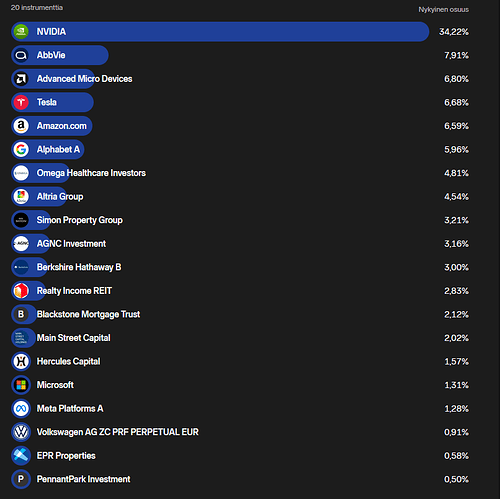Image resolution: width=500 pixels, height=499 pixels.
Task: Click the AbbVie logo icon
Action: coord(21,55)
